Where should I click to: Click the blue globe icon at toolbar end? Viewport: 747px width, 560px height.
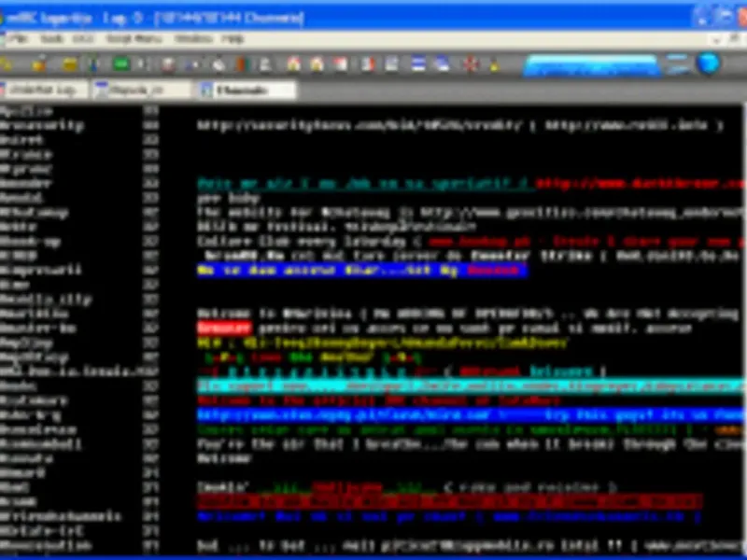[709, 63]
